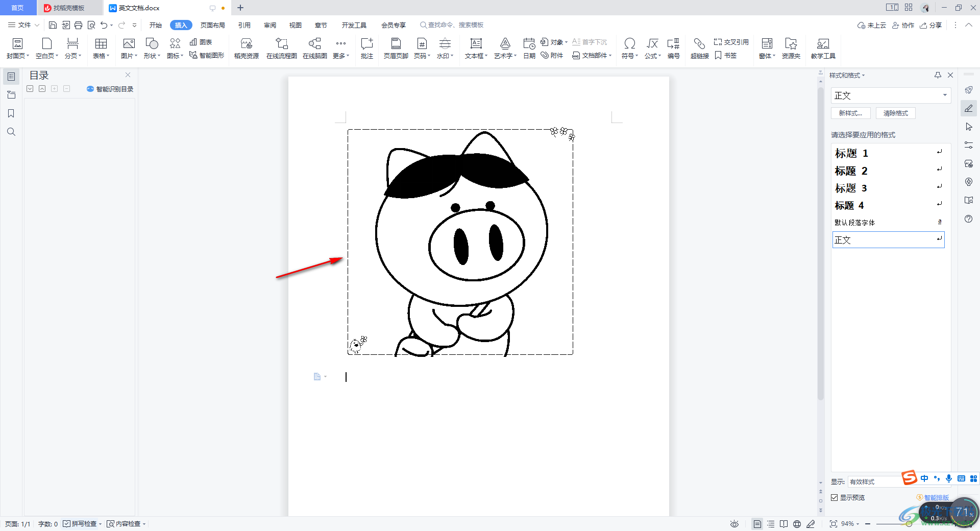Switch to outline view in status bar
The image size is (980, 531).
pyautogui.click(x=771, y=524)
